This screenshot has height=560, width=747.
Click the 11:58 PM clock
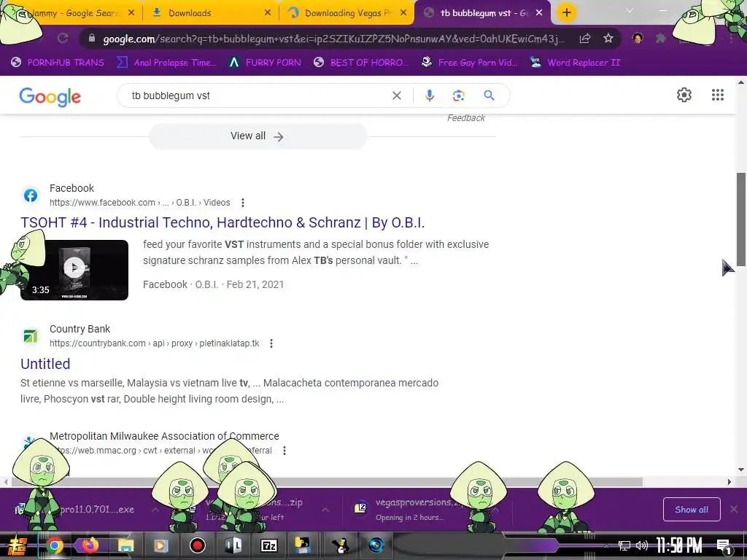[679, 545]
